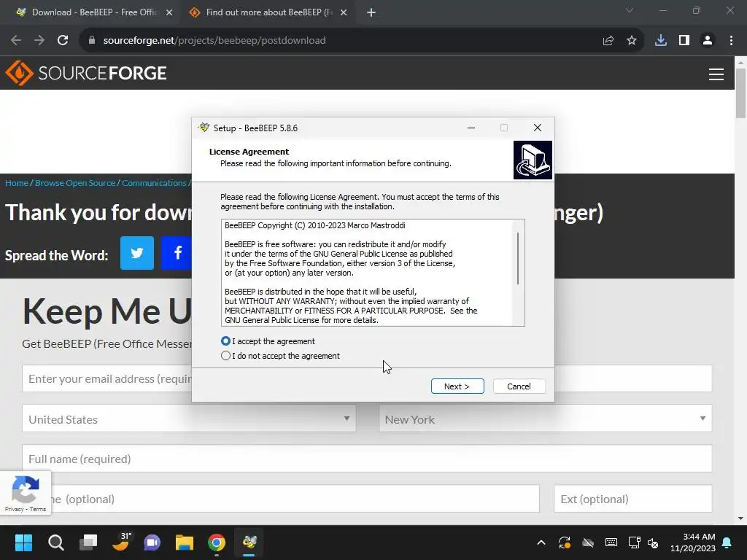Open SourceForge hamburger menu
This screenshot has height=560, width=747.
[x=716, y=74]
